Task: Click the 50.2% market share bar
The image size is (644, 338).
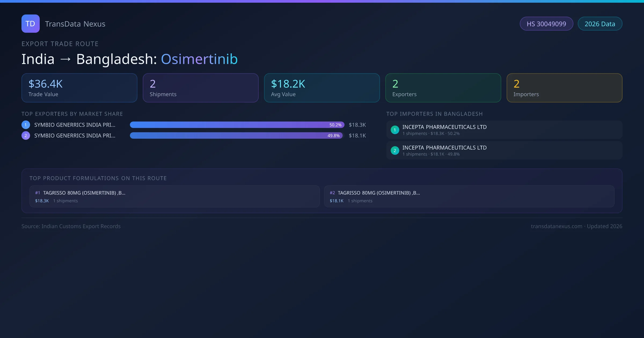Action: tap(237, 125)
